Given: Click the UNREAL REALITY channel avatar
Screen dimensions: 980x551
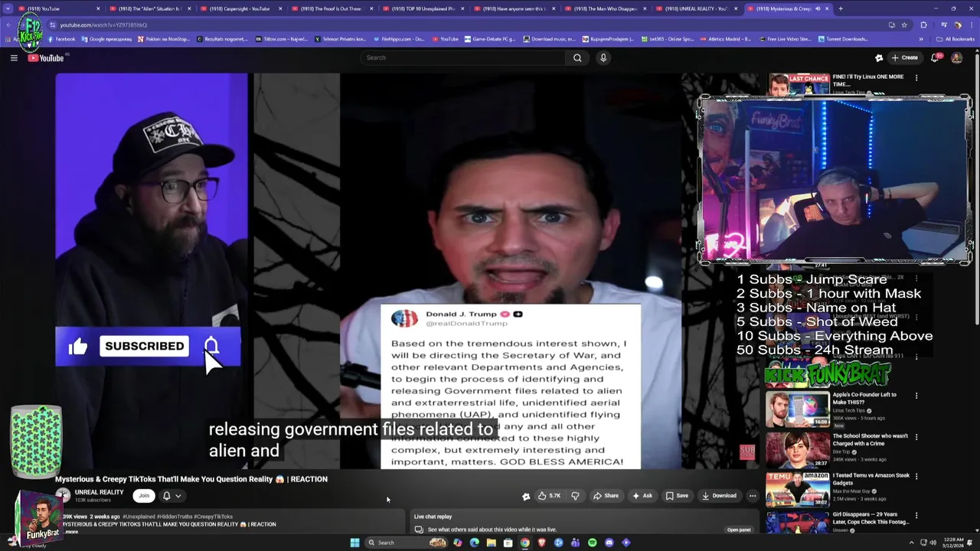Looking at the screenshot, I should tap(64, 496).
